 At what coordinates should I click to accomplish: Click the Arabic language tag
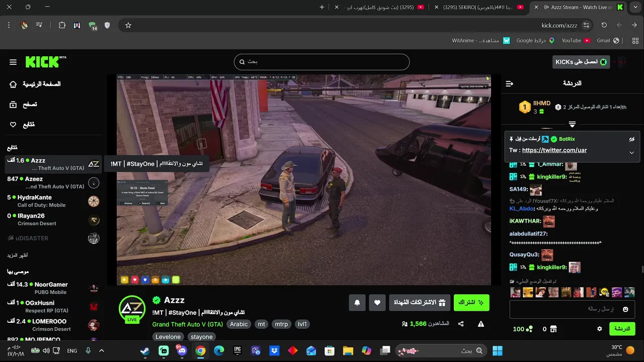pyautogui.click(x=239, y=324)
